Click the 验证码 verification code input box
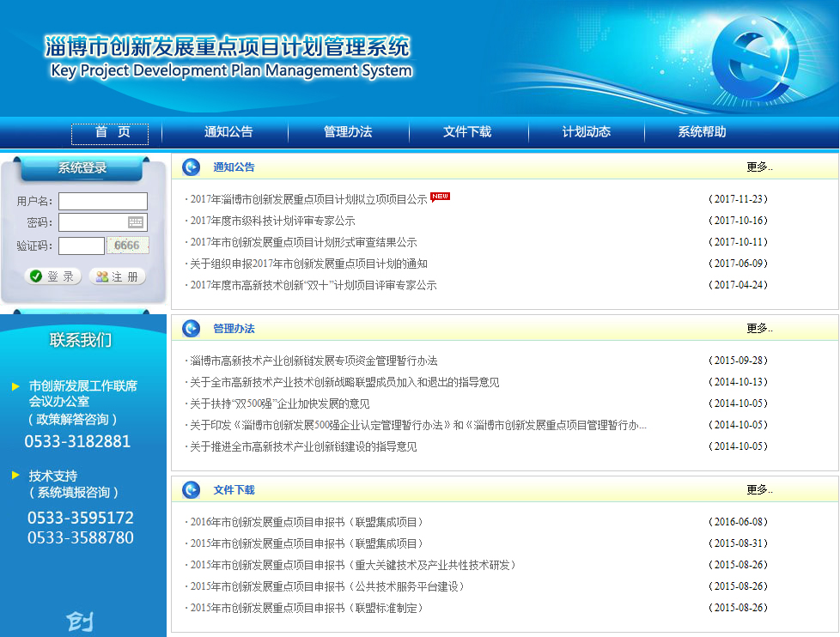The width and height of the screenshot is (840, 637). click(x=82, y=246)
